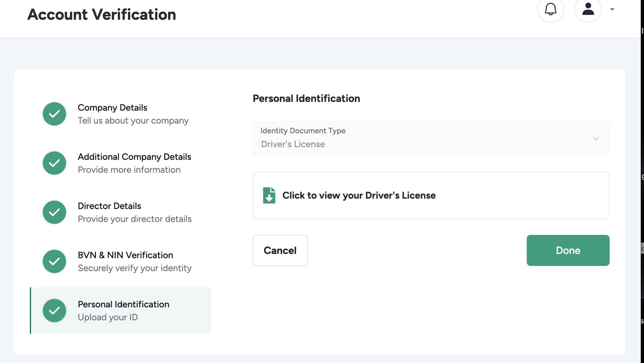644x363 pixels.
Task: Select Personal Identification Upload your ID step
Action: tap(123, 311)
